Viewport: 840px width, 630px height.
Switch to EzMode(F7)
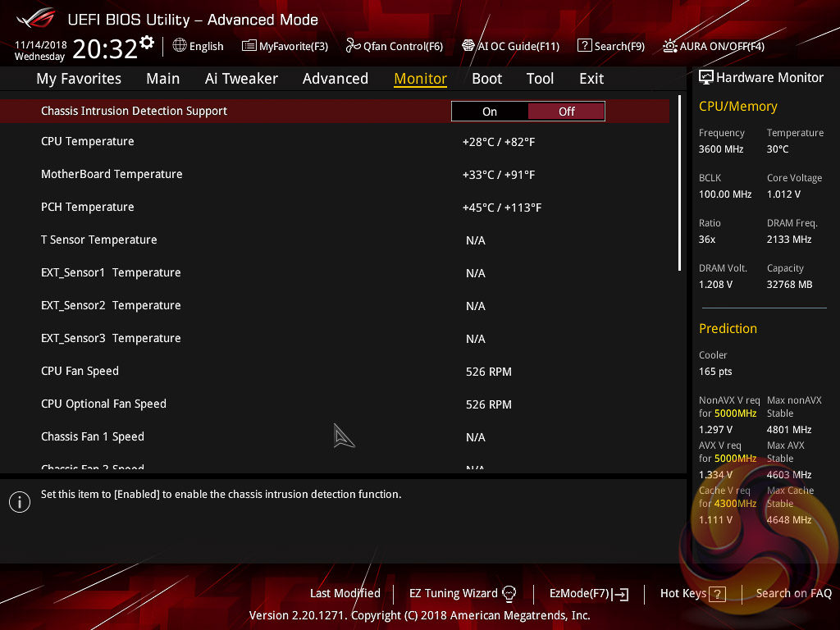[589, 594]
